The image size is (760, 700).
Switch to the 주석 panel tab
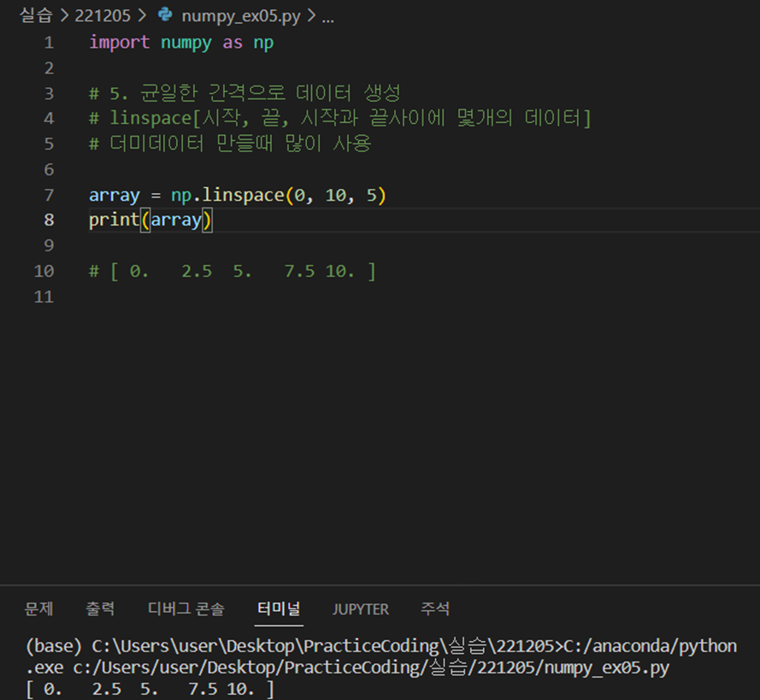tap(435, 609)
